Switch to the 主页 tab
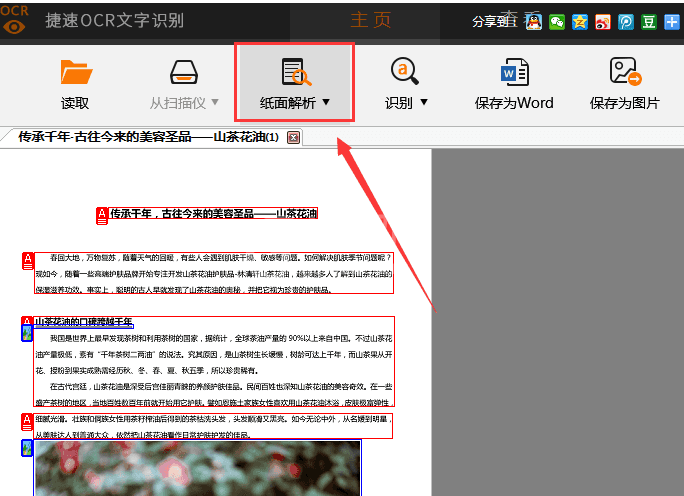684x496 pixels. [370, 20]
